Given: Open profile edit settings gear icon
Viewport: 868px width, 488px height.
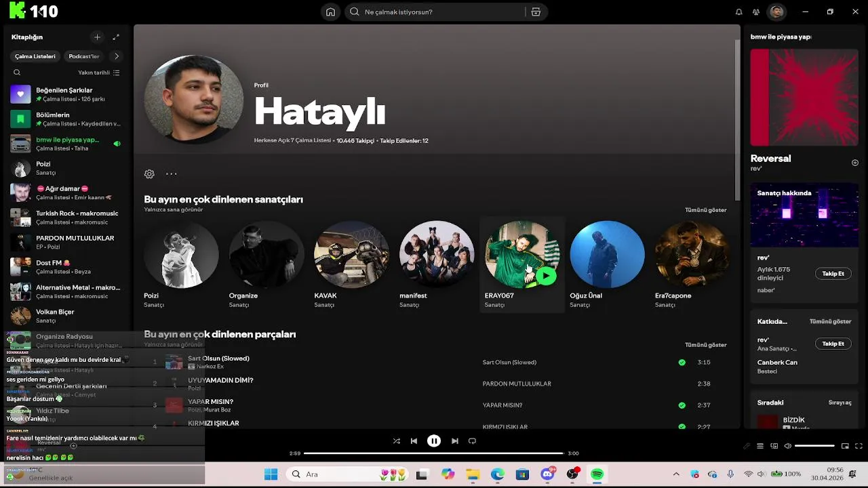Looking at the screenshot, I should (149, 174).
